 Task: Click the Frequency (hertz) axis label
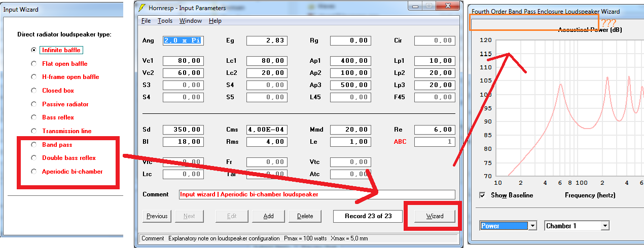(590, 195)
